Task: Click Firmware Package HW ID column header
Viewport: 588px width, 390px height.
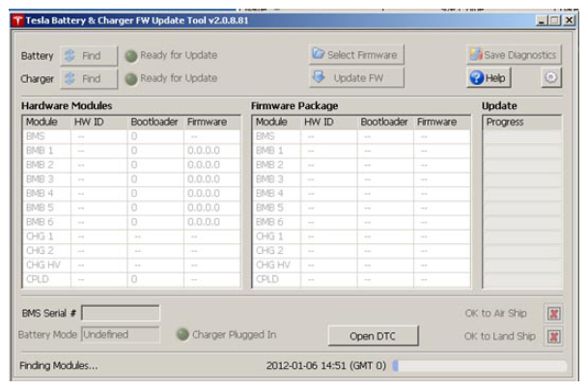Action: point(329,123)
